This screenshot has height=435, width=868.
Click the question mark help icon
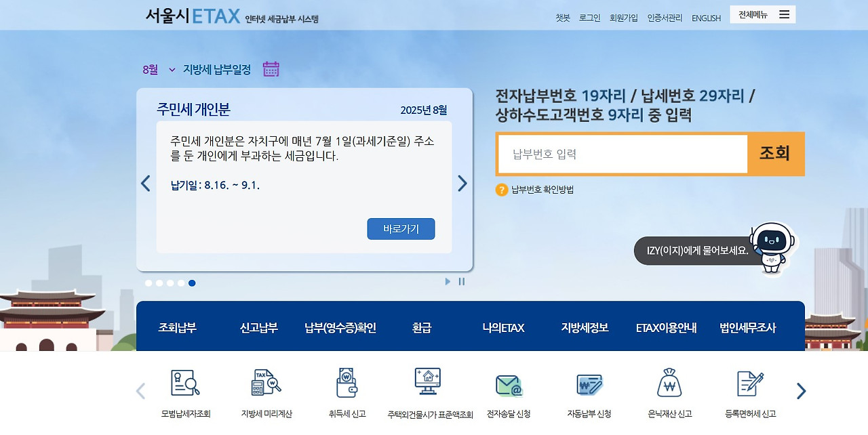[502, 190]
